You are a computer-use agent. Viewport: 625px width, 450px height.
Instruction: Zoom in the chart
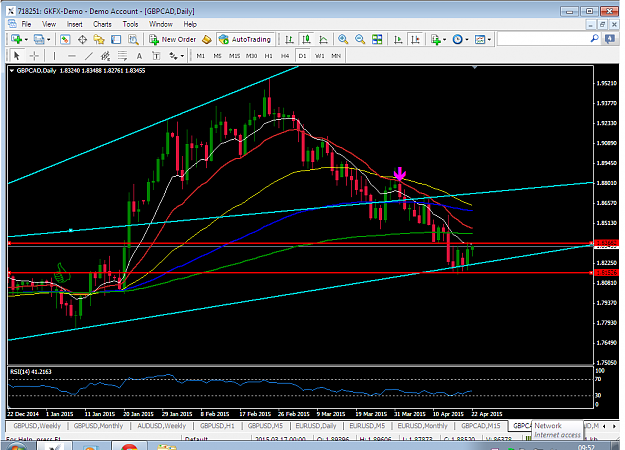[343, 39]
